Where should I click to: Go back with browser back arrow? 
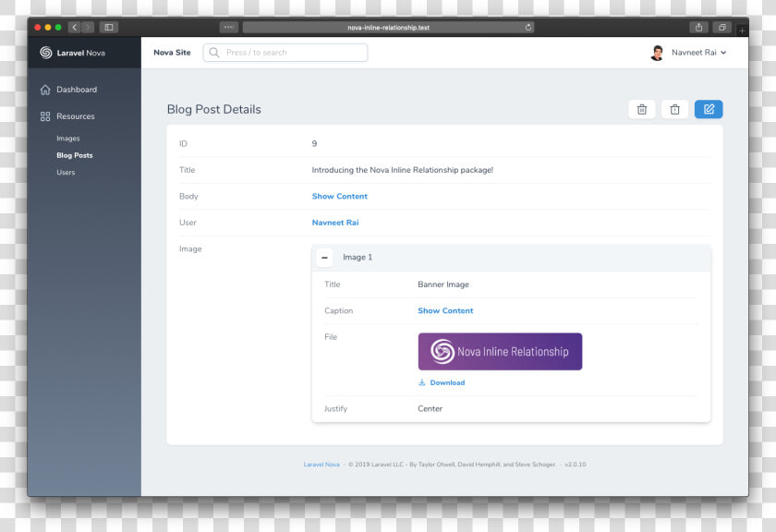point(74,27)
